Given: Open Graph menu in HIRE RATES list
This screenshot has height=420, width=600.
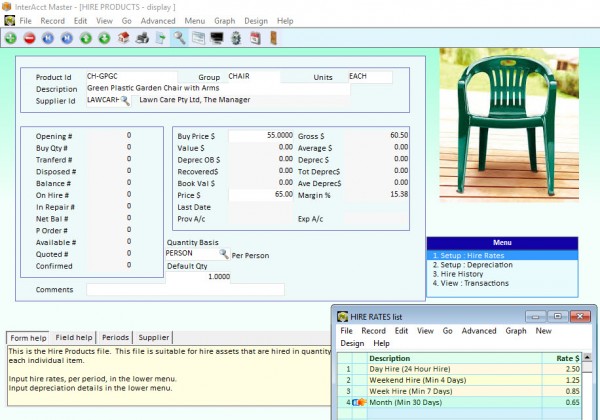Looking at the screenshot, I should (x=516, y=330).
